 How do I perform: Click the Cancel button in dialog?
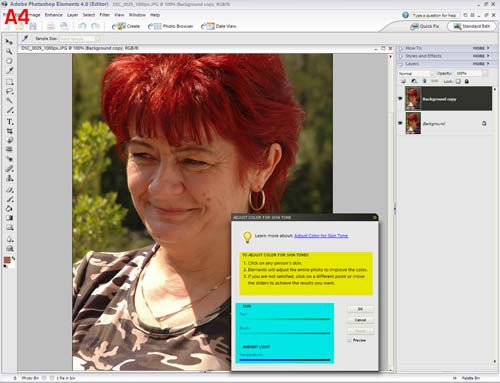click(360, 320)
